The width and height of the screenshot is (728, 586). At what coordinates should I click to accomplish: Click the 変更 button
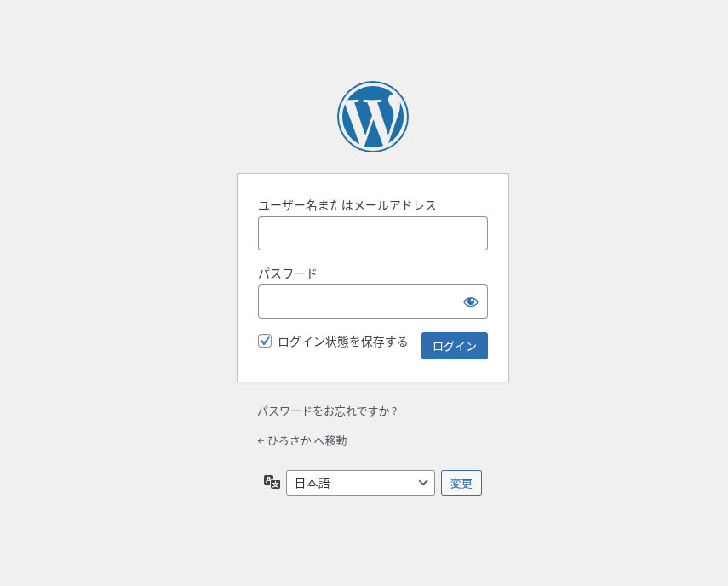coord(461,483)
